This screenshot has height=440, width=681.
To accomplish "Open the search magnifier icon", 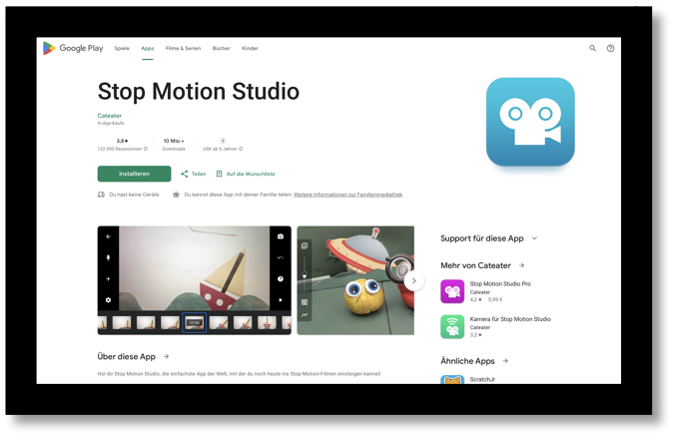I will [592, 48].
